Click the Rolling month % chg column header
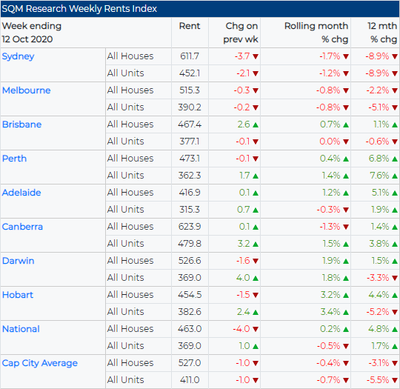Image resolution: width=400 pixels, height=389 pixels. click(316, 32)
